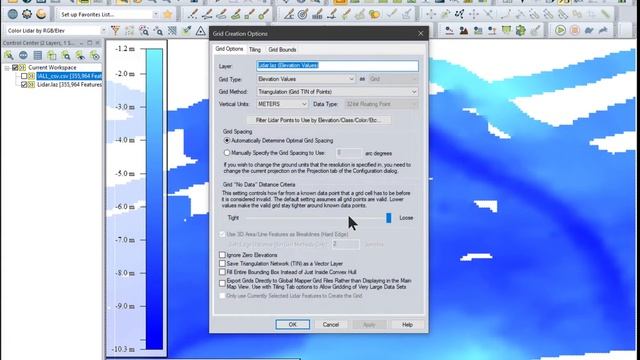Image resolution: width=640 pixels, height=360 pixels.
Task: Click the Control Center table list icon
Action: click(x=38, y=55)
